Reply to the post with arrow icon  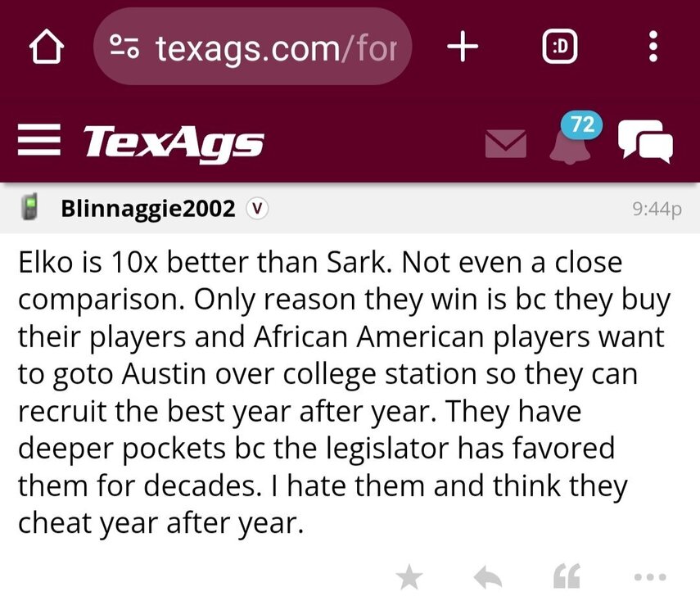pyautogui.click(x=488, y=578)
